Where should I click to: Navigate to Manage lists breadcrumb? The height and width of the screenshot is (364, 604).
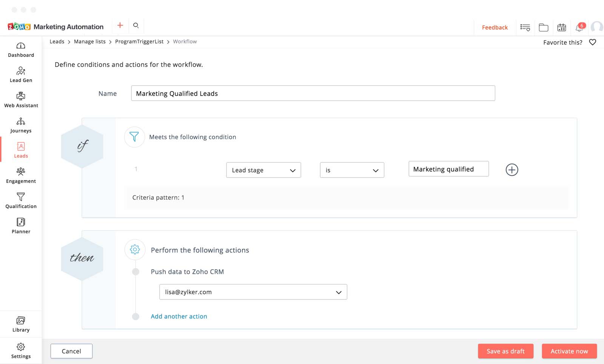[89, 42]
